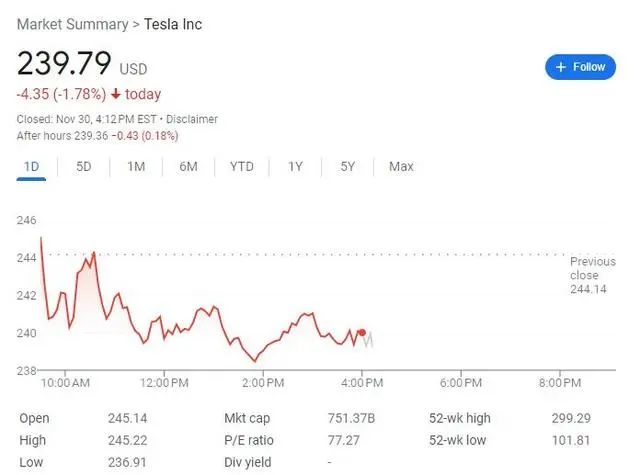Click the red down arrow icon
The image size is (640, 475).
pyautogui.click(x=116, y=94)
